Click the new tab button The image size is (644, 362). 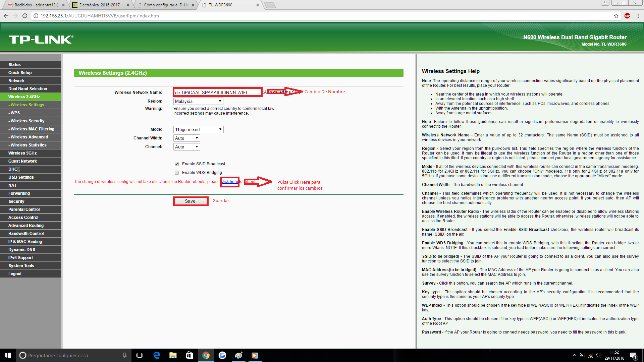(270, 5)
